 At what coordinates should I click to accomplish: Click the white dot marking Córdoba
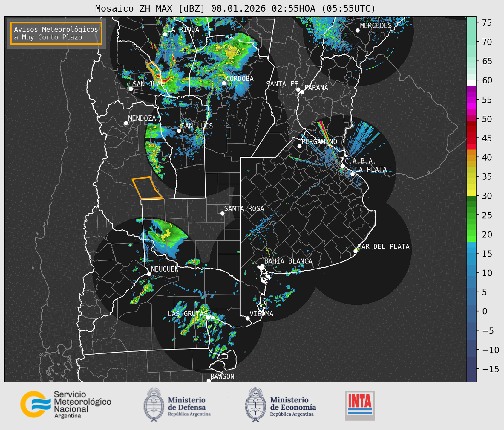[x=224, y=83]
